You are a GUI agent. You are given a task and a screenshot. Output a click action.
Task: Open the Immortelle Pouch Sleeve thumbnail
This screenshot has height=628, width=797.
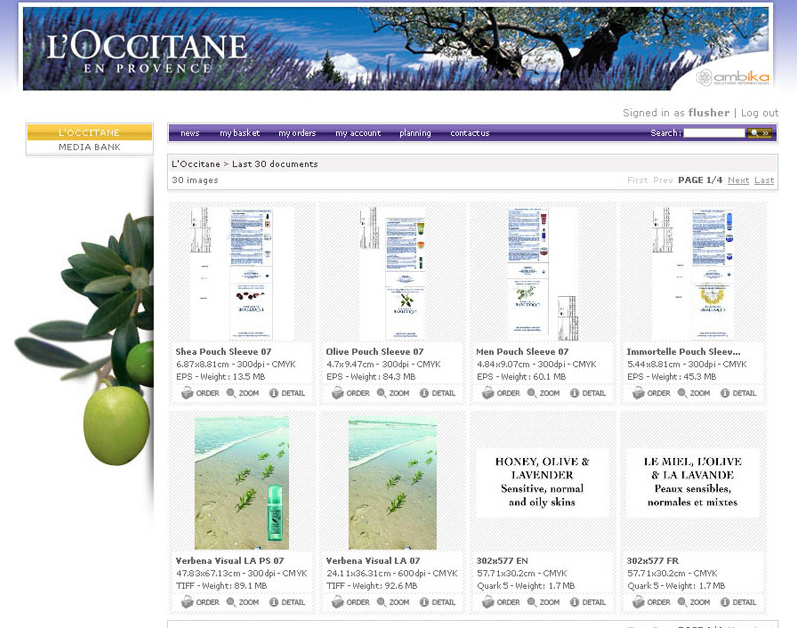tap(693, 273)
